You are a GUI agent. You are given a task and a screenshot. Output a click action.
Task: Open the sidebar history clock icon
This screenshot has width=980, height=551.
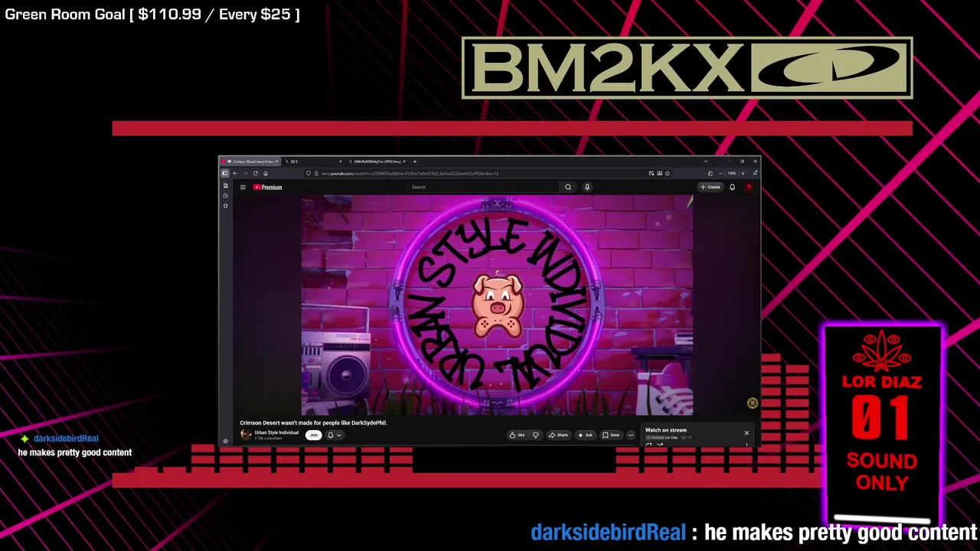point(225,196)
